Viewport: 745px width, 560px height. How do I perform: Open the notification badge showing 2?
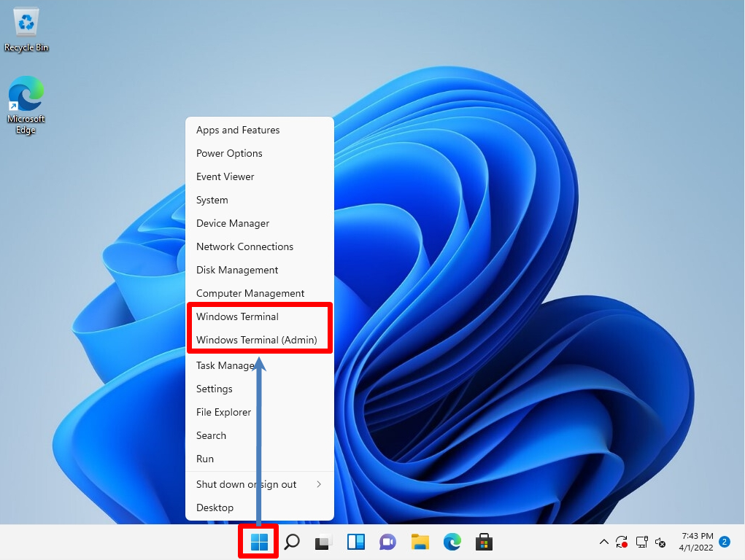(x=725, y=542)
